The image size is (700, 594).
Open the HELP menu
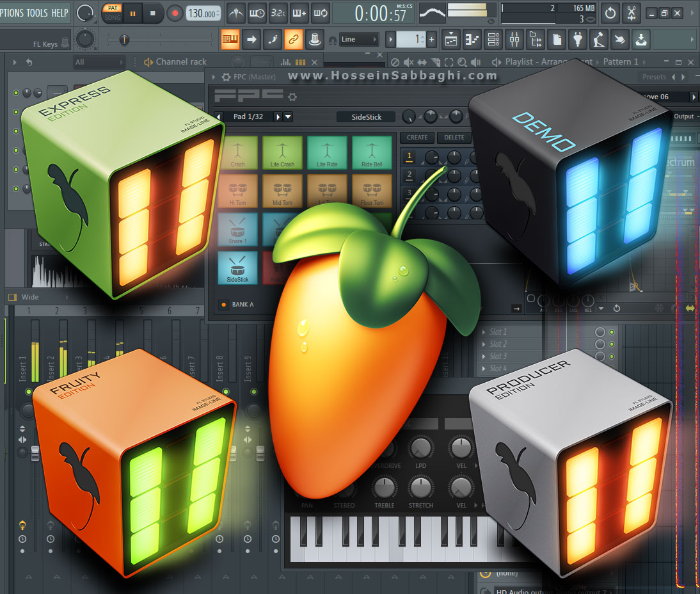60,13
